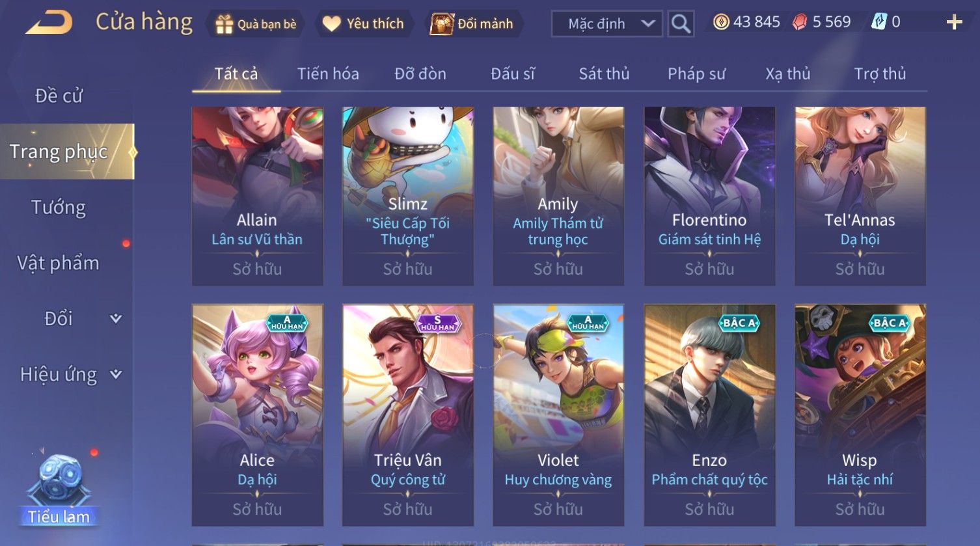This screenshot has width=980, height=546.
Task: Tap the gold coin currency icon
Action: coord(720,22)
